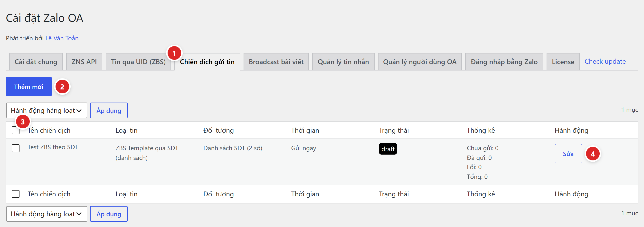The image size is (644, 227).
Task: Click the Lỗi: 0 statistic
Action: (474, 167)
